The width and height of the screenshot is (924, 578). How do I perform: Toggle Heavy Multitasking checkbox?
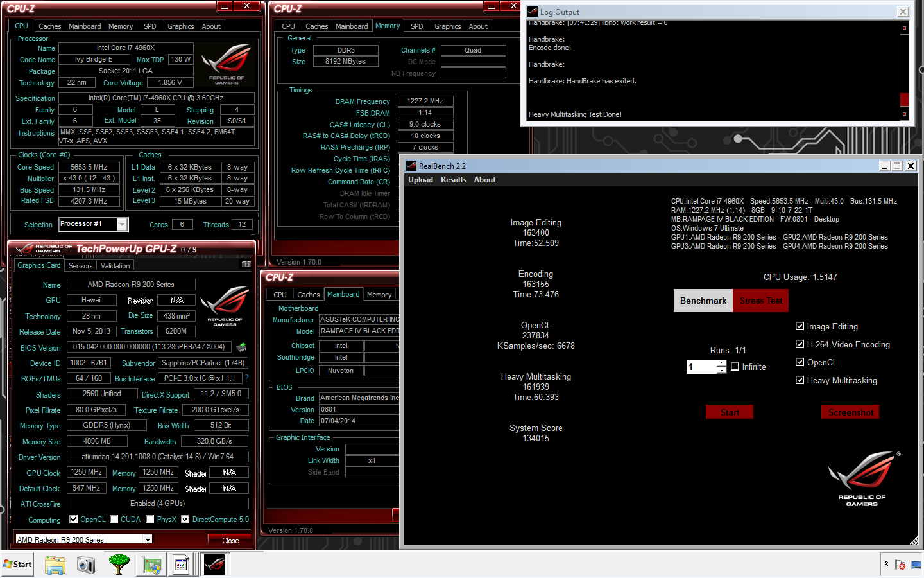(800, 380)
